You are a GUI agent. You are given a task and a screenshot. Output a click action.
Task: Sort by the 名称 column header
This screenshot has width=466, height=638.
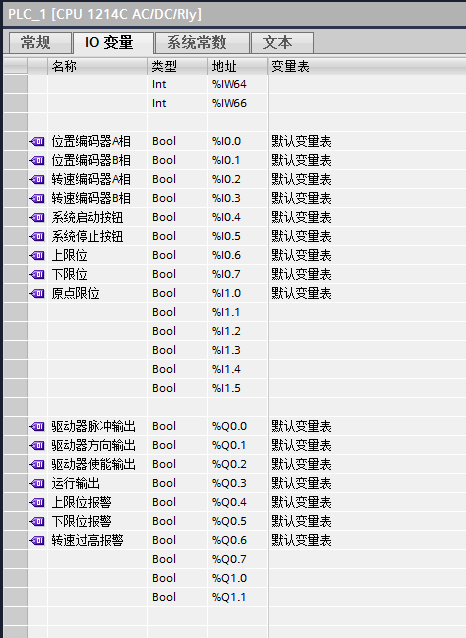[x=97, y=66]
